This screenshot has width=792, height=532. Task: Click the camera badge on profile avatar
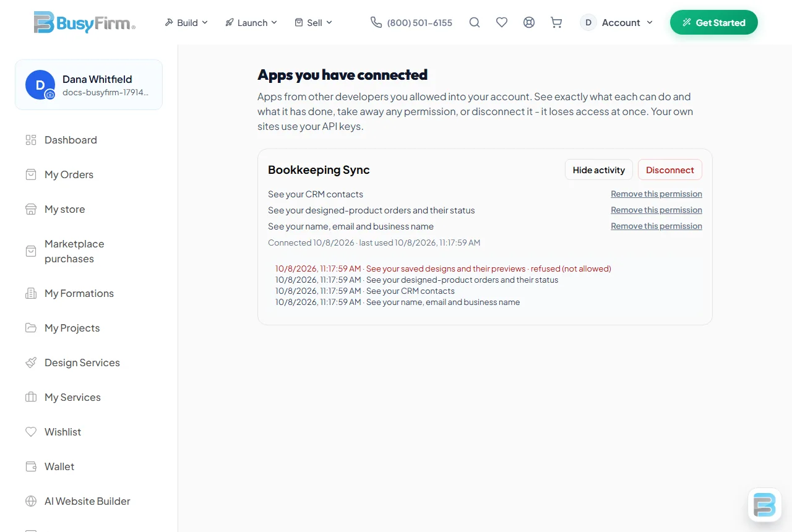(50, 95)
